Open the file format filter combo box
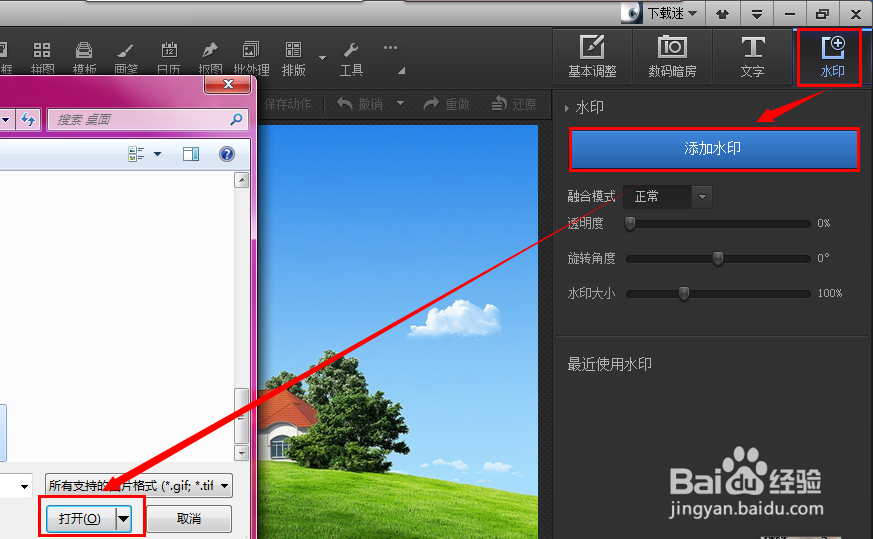The height and width of the screenshot is (539, 873). [139, 486]
